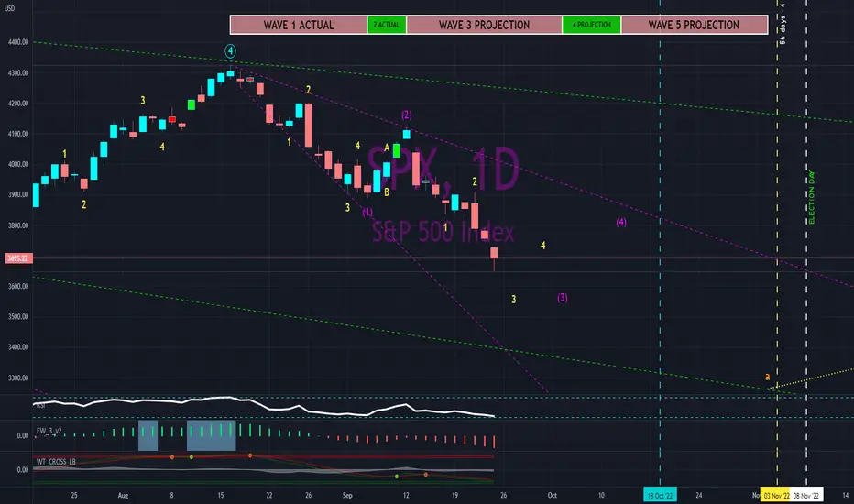Image resolution: width=854 pixels, height=504 pixels.
Task: Click the EW_3_v2 indicator name
Action: (x=49, y=431)
